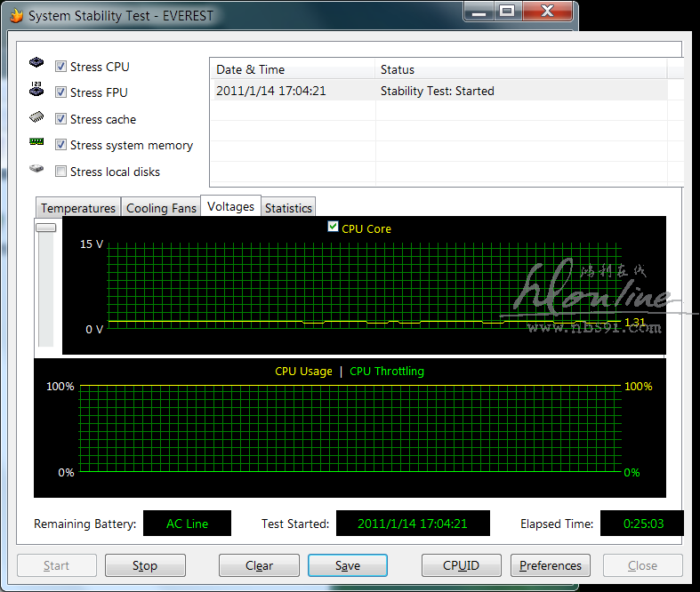Click the CPUID button
This screenshot has width=700, height=592.
(x=462, y=565)
